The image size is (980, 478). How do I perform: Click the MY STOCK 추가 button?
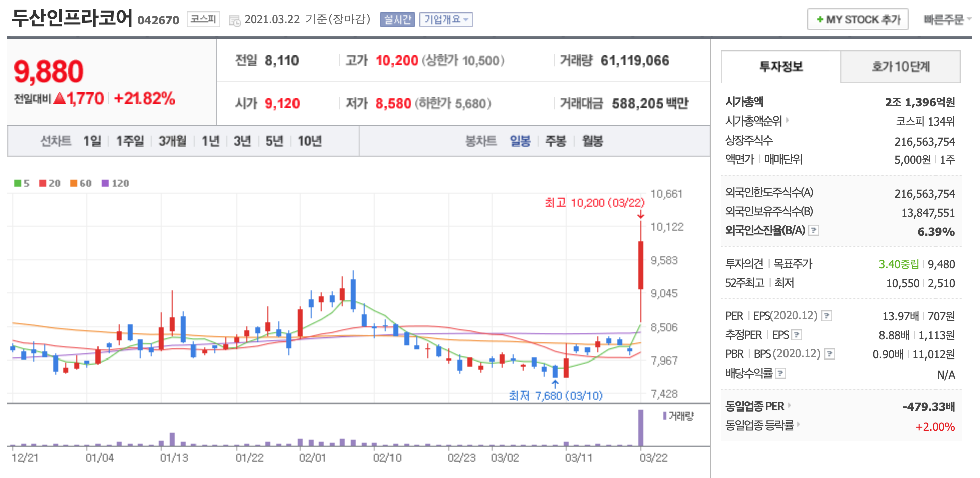pyautogui.click(x=857, y=19)
